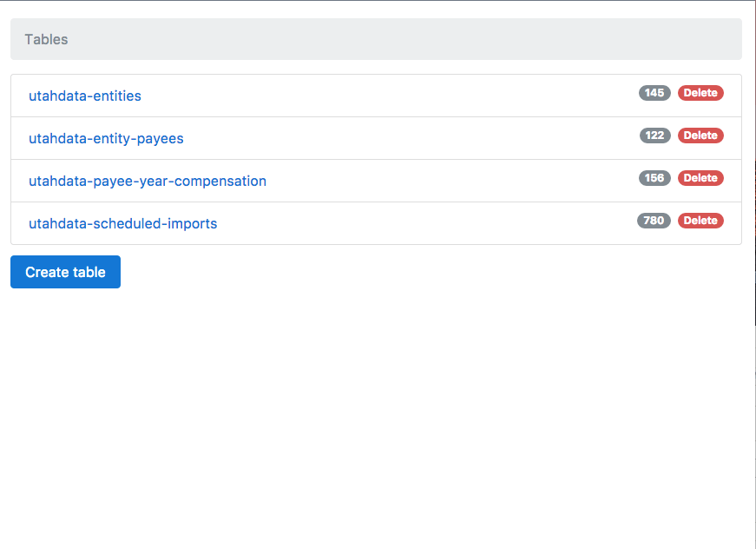756x549 pixels.
Task: Delete the utahdata-payee-year-compensation table
Action: click(700, 178)
